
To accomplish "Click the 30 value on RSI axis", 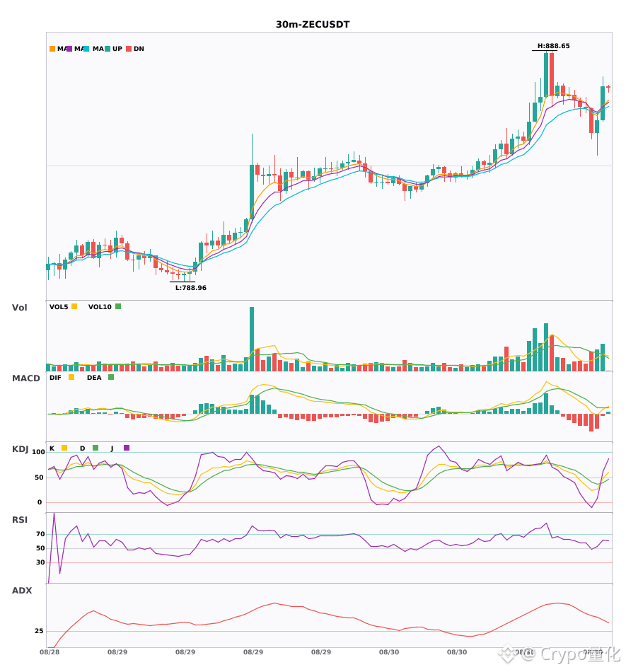I will tap(41, 562).
